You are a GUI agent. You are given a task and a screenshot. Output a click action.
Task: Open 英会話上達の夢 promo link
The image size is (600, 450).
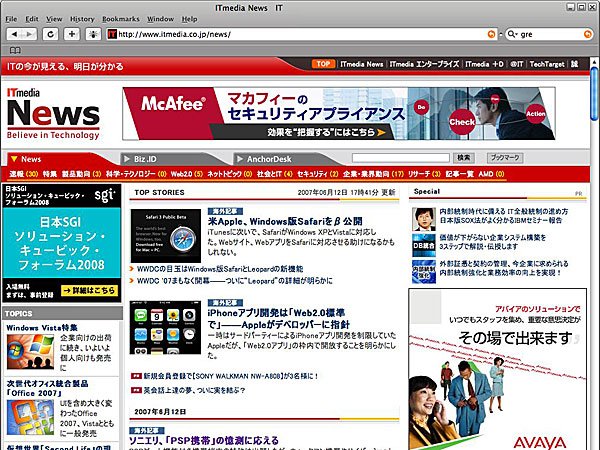tap(194, 390)
